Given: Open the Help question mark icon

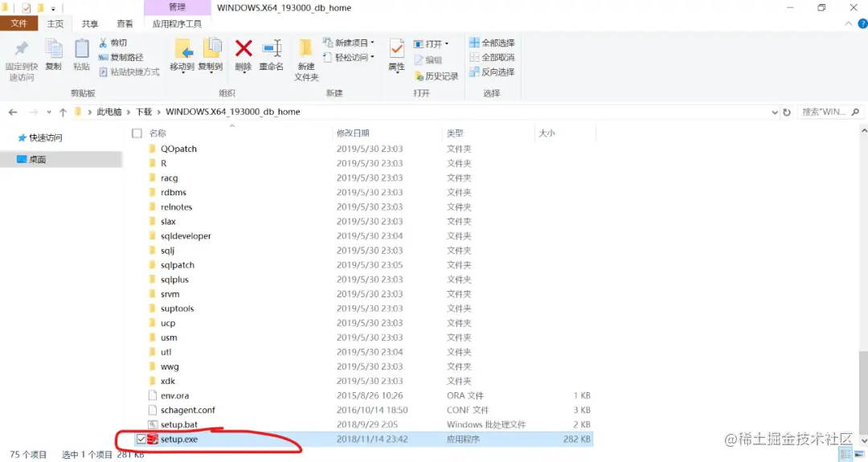Looking at the screenshot, I should (x=862, y=24).
